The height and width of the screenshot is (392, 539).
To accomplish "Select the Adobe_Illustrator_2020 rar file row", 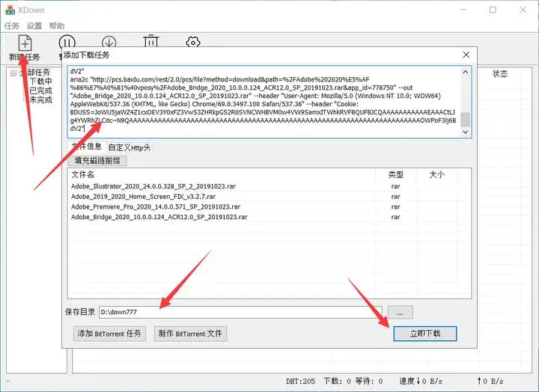I will 269,186.
